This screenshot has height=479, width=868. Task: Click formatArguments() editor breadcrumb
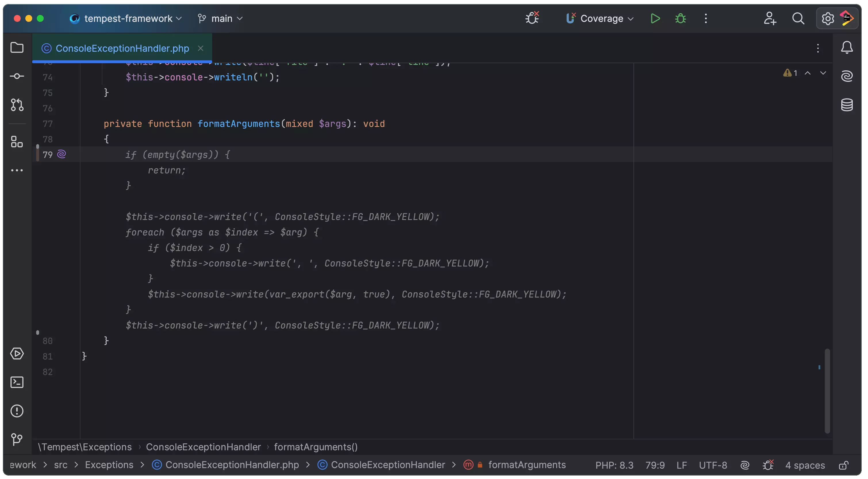tap(315, 447)
